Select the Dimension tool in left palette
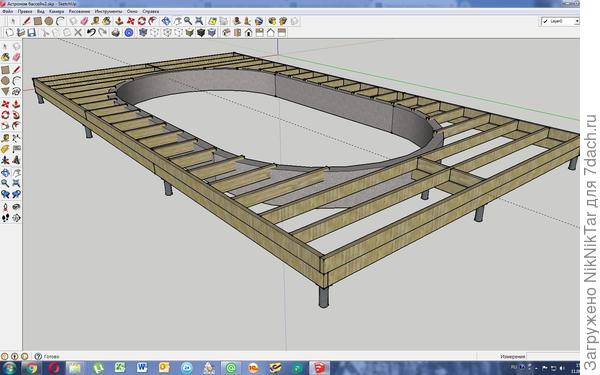Viewport: 600px width, 375px height. click(x=16, y=138)
